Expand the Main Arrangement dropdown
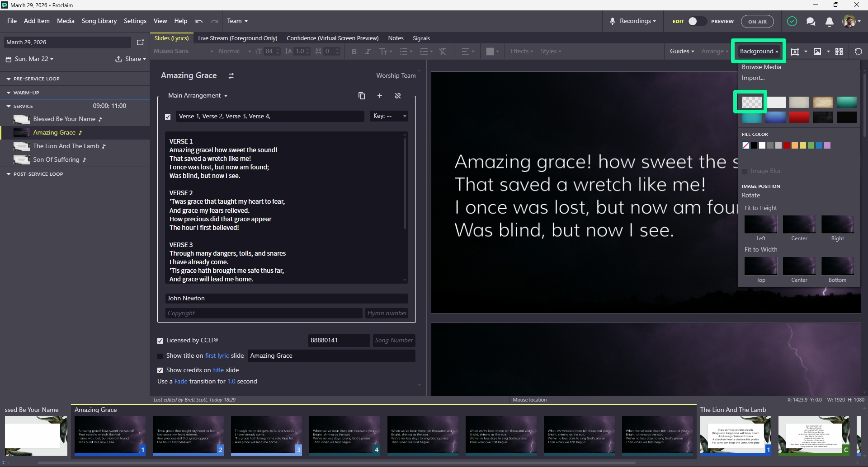Image resolution: width=868 pixels, height=467 pixels. [x=198, y=96]
